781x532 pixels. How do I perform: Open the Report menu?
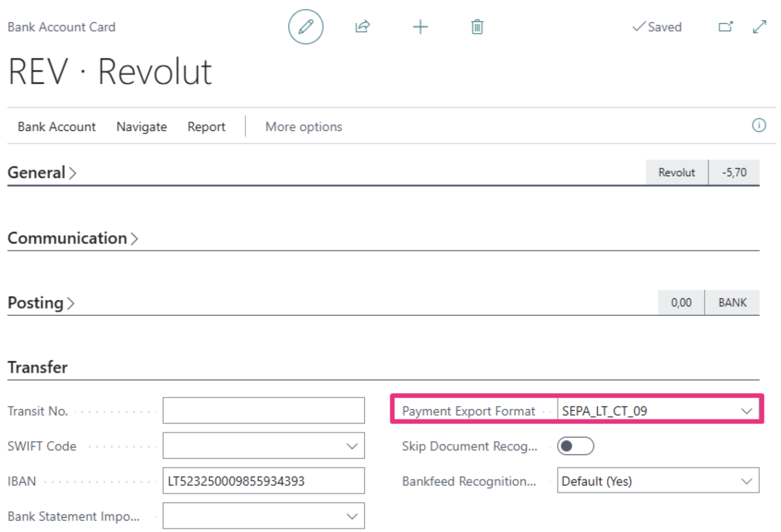pyautogui.click(x=206, y=127)
